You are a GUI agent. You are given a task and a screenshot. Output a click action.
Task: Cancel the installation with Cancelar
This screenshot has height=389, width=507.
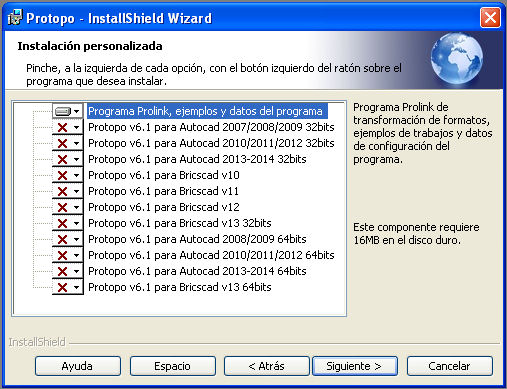point(450,366)
